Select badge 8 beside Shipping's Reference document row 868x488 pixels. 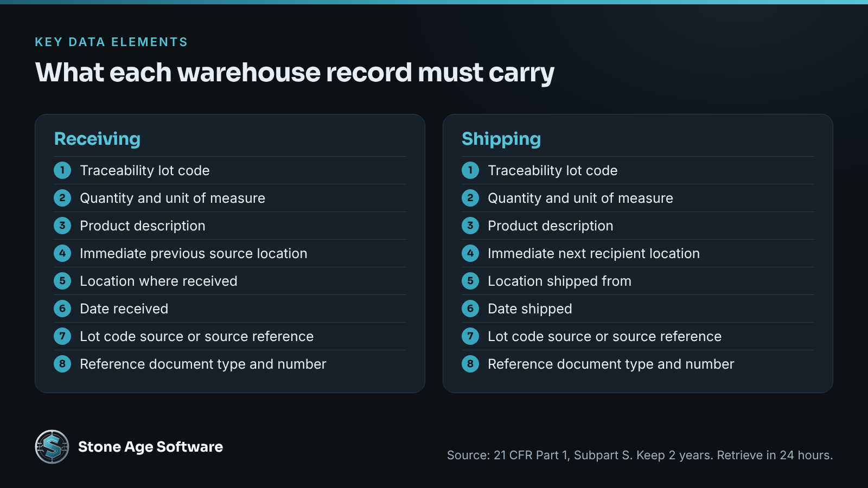tap(470, 364)
